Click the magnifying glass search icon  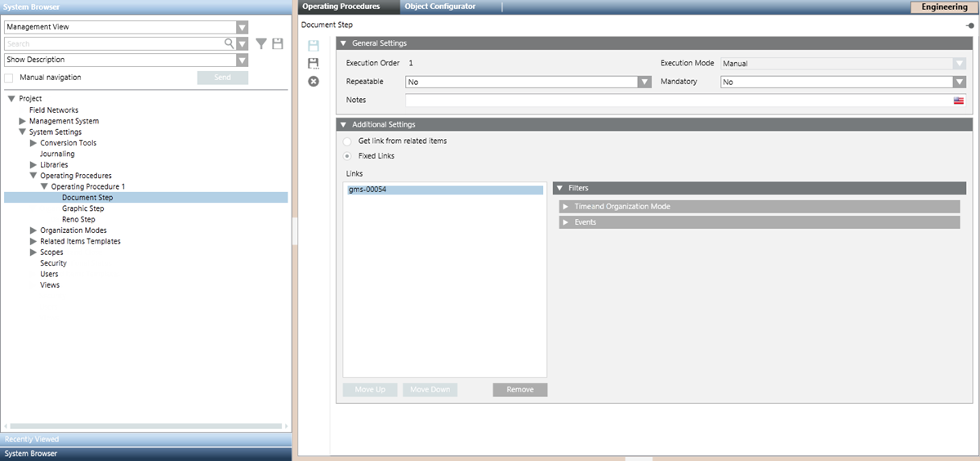tap(229, 43)
